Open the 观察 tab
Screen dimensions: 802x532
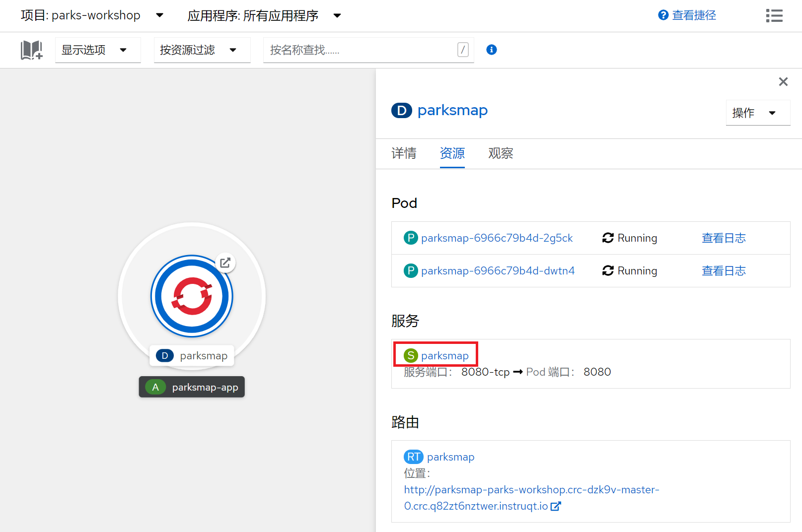pos(500,154)
